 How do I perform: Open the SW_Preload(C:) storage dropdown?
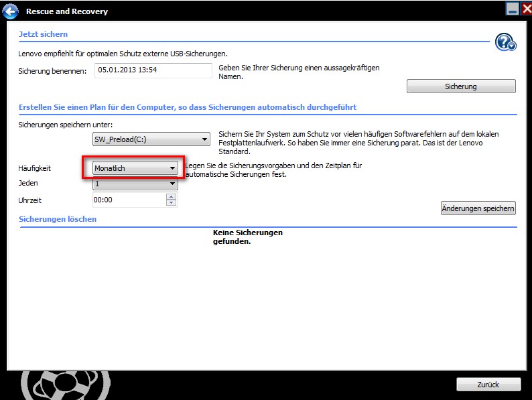point(151,139)
